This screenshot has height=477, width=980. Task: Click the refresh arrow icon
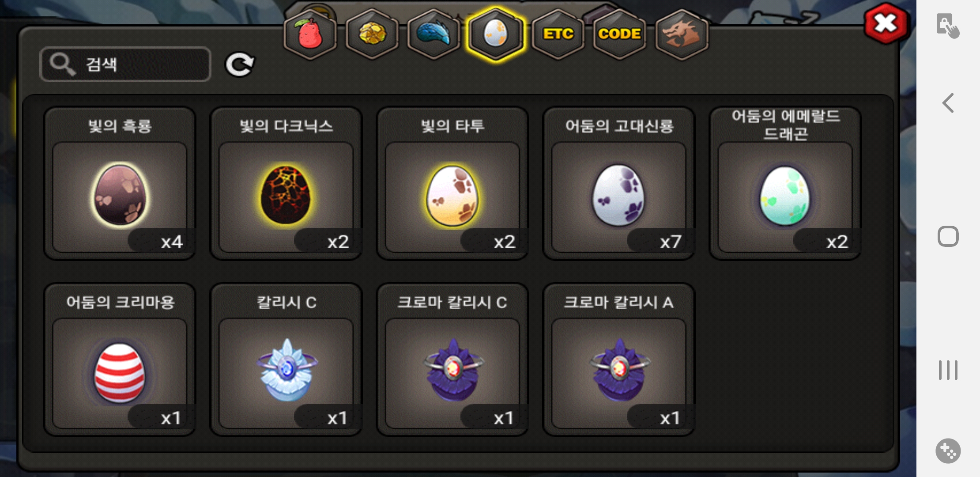click(240, 65)
